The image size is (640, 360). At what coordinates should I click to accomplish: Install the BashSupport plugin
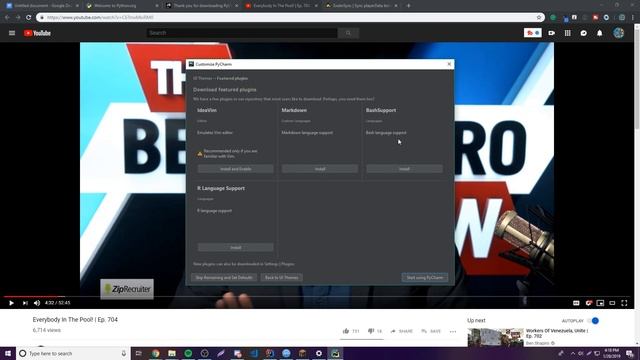(404, 169)
